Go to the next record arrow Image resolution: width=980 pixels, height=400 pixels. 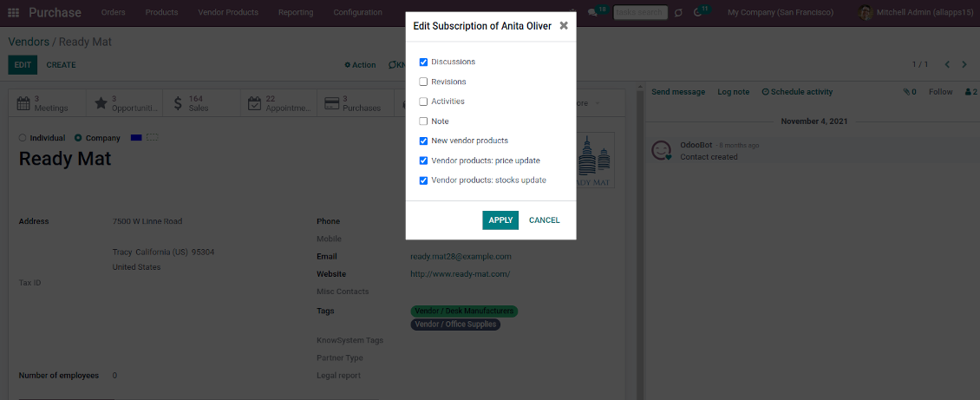coord(966,65)
